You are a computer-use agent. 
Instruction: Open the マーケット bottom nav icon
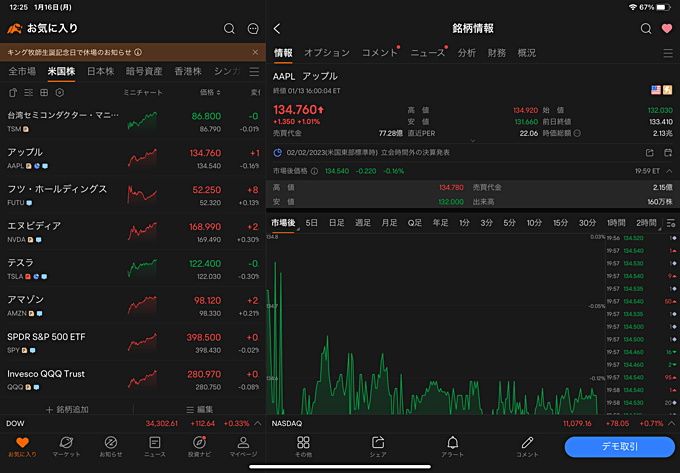[x=66, y=447]
